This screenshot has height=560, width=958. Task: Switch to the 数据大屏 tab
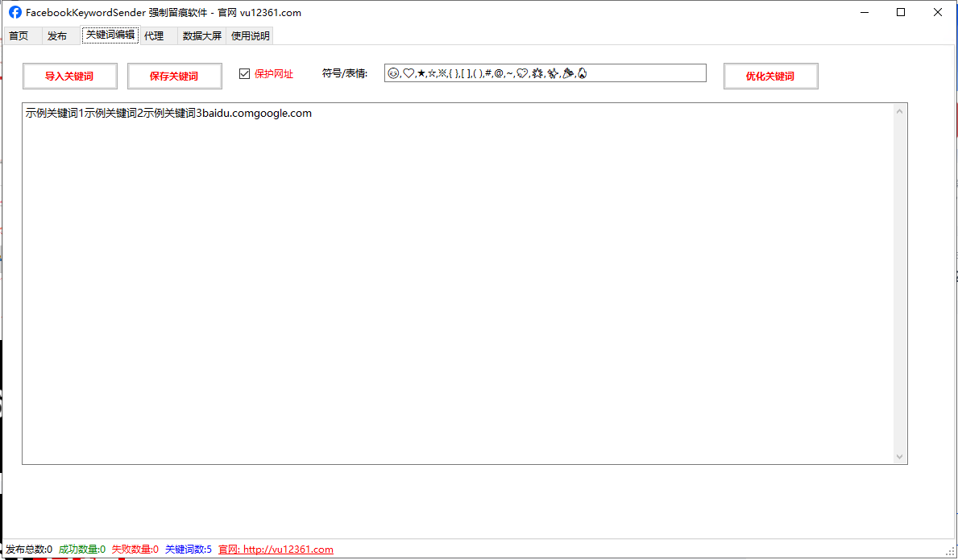coord(201,35)
